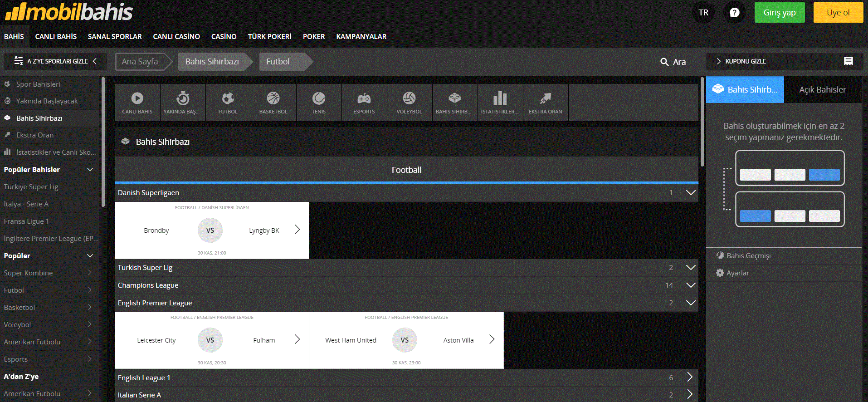868x402 pixels.
Task: Open Brondby vs Lyngby BK match
Action: [x=212, y=230]
